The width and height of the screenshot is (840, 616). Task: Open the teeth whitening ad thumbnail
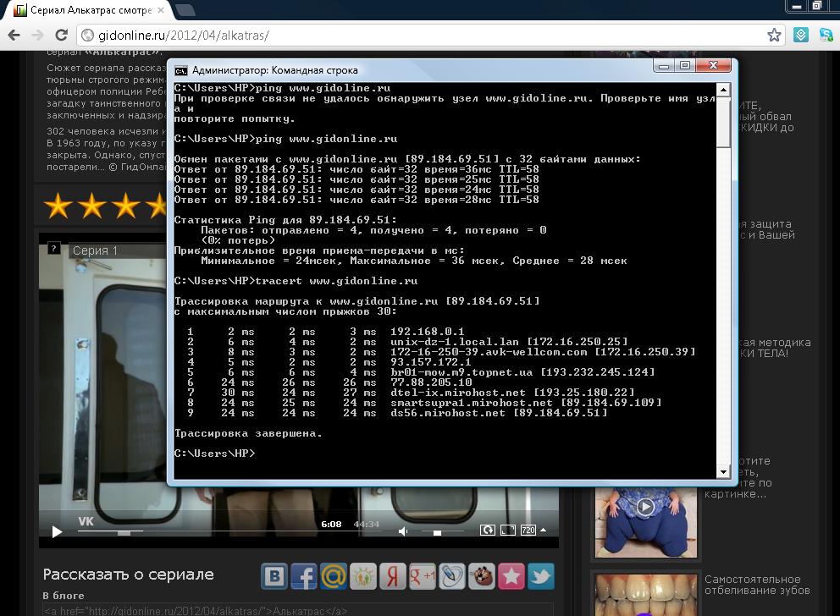pos(645,594)
